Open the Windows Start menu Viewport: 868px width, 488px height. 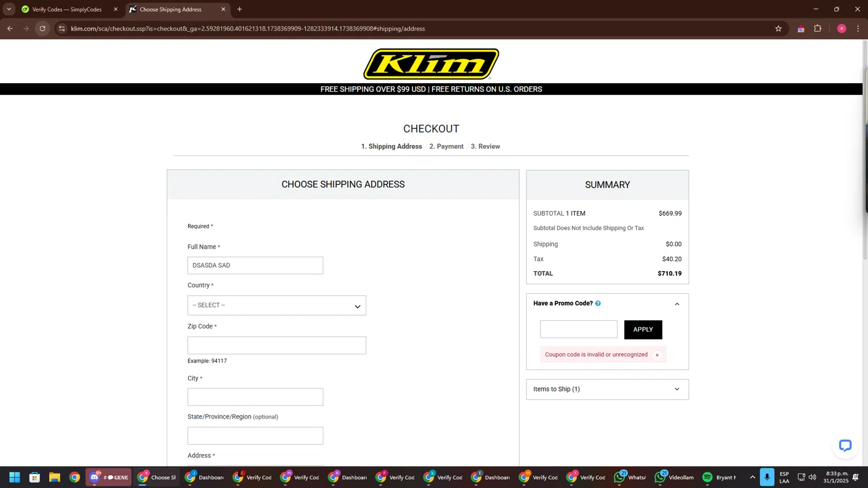15,478
